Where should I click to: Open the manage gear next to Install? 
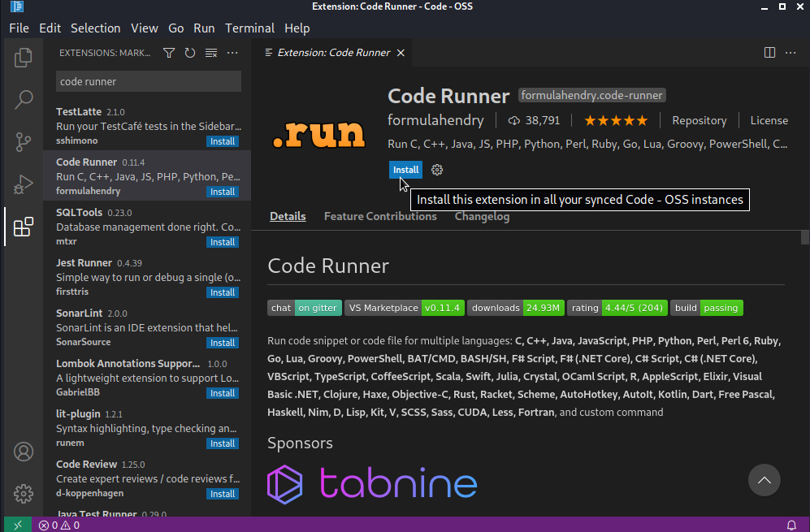[x=437, y=170]
